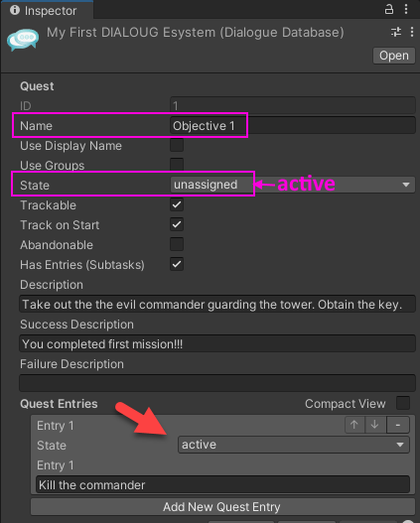Click the Name field containing Objective 1

[x=293, y=125]
